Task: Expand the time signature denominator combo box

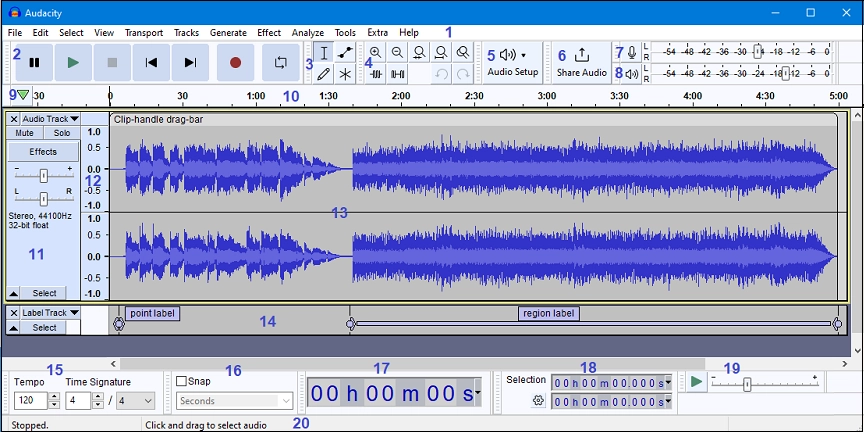Action: coord(136,401)
